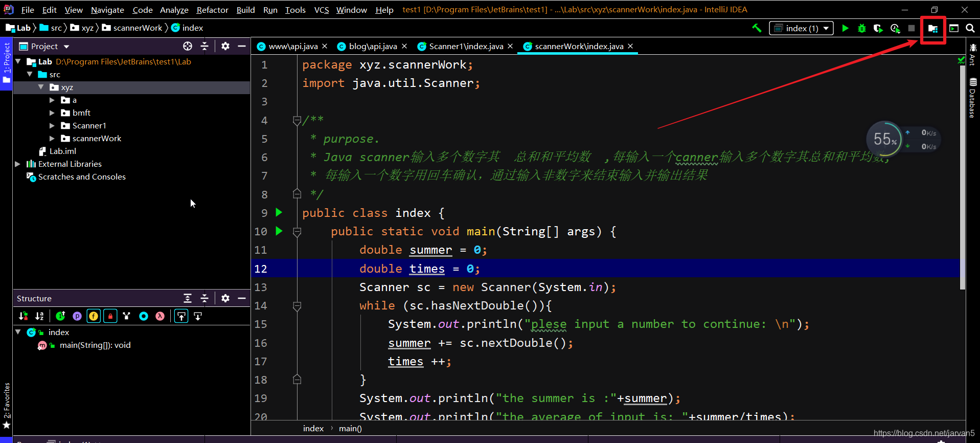Image resolution: width=980 pixels, height=443 pixels.
Task: Open Project Structure icon in toolbar
Action: coord(933,29)
